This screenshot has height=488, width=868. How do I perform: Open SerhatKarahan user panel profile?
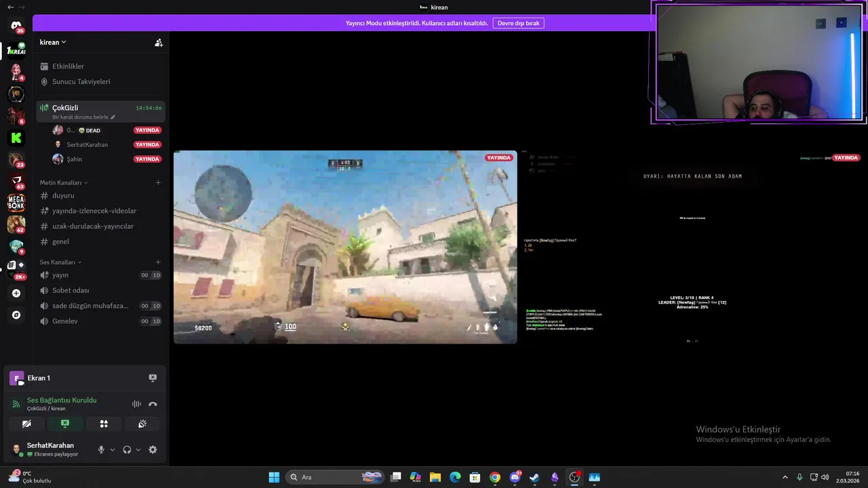coord(50,449)
